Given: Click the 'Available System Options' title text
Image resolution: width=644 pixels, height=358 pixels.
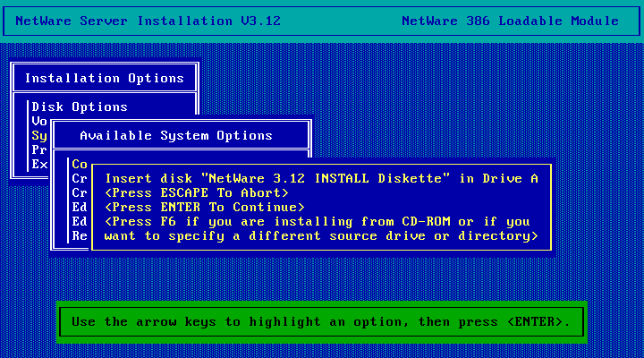Looking at the screenshot, I should point(176,136).
